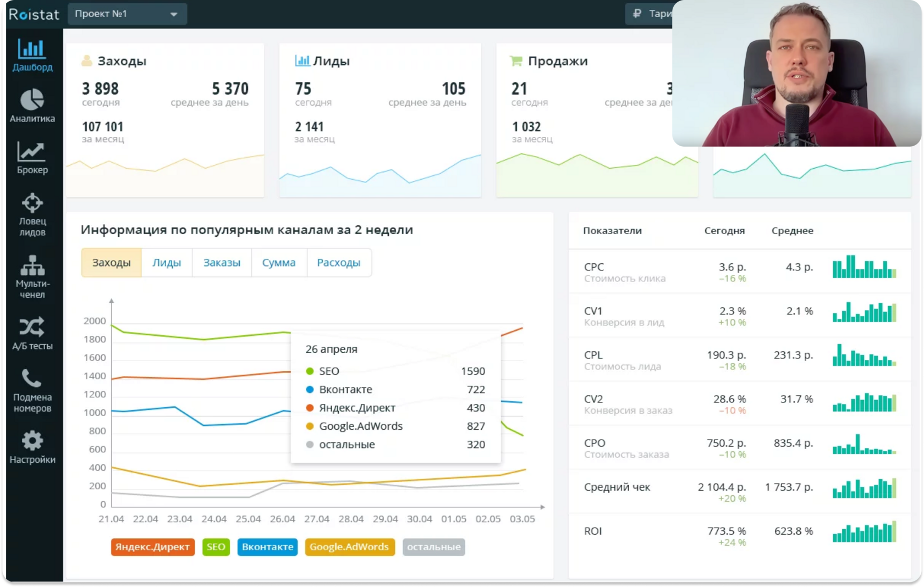Click the CPC sparkline bar chart

click(864, 267)
